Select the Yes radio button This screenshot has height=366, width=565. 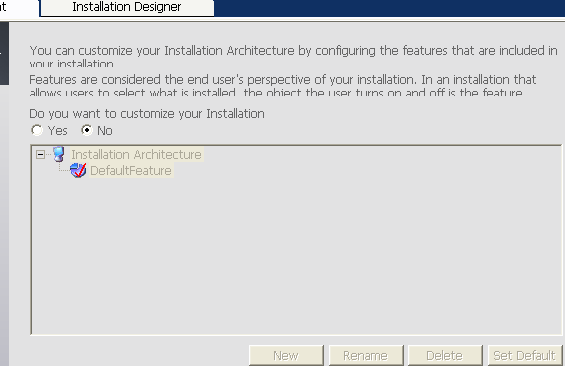pos(37,130)
